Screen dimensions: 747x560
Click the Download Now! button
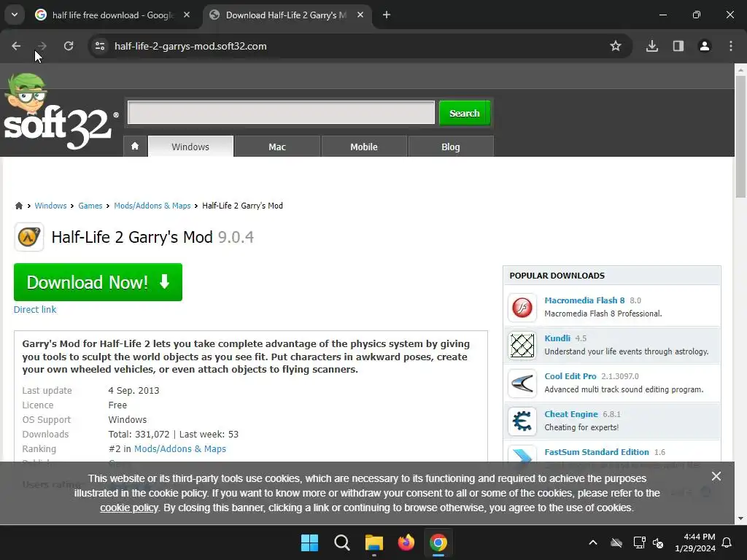pyautogui.click(x=98, y=282)
